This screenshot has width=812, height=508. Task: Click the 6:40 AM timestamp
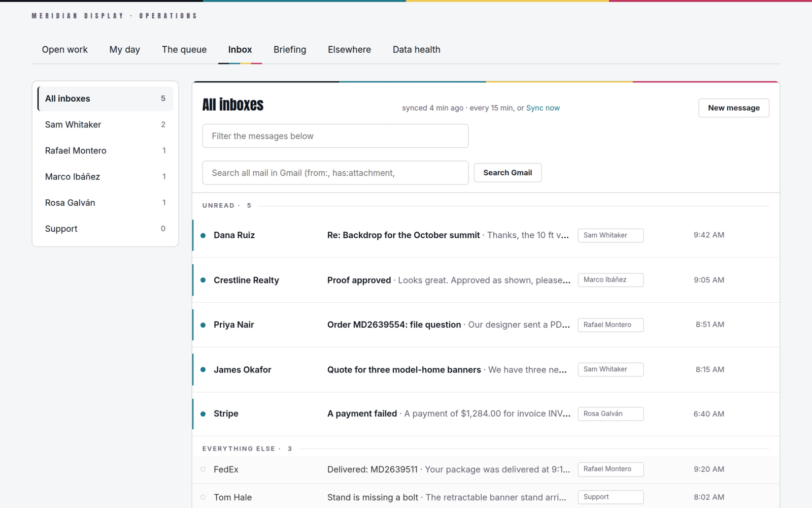point(709,414)
